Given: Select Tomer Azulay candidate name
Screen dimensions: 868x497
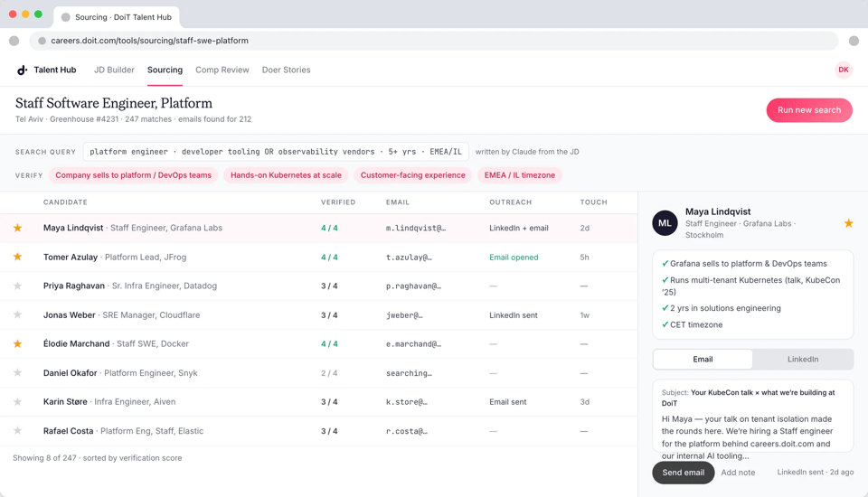Looking at the screenshot, I should tap(71, 257).
